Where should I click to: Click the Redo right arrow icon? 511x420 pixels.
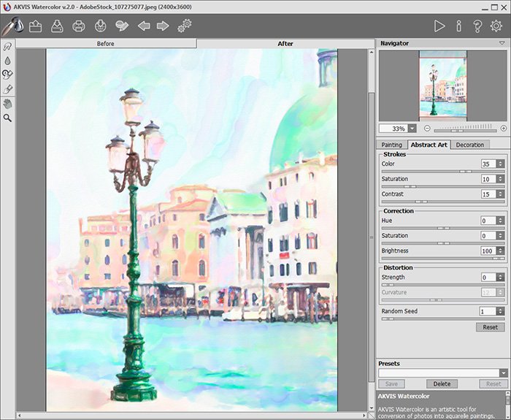point(163,26)
